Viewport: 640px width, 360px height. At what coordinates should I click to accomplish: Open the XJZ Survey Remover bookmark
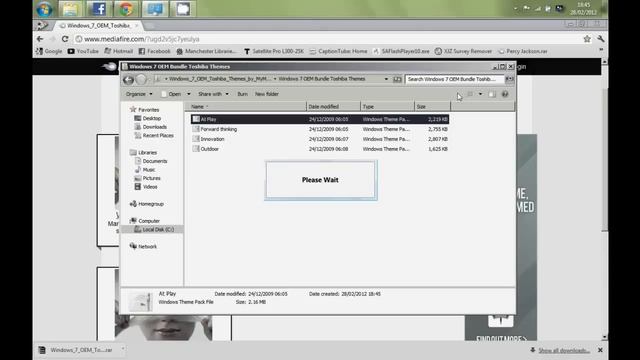point(463,51)
